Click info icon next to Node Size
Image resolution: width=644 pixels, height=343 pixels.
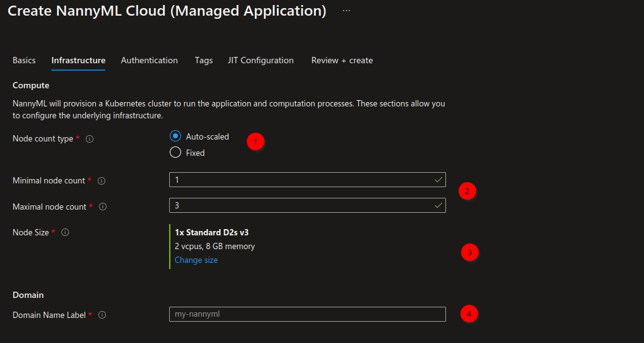click(65, 232)
